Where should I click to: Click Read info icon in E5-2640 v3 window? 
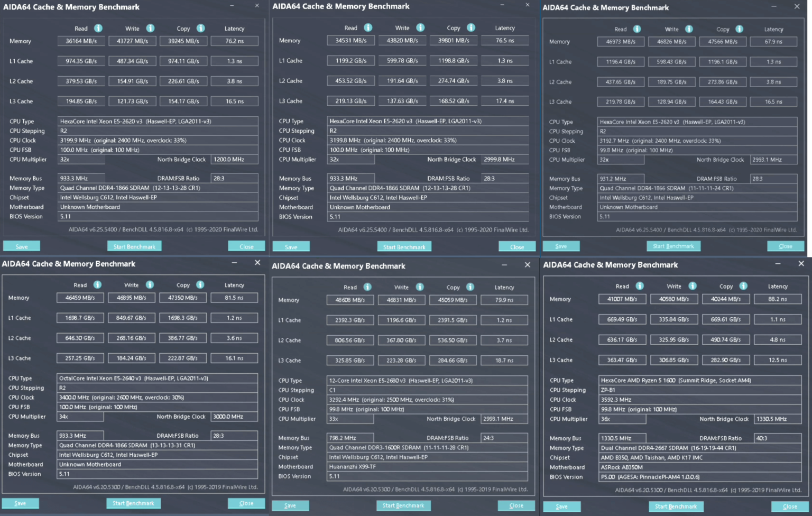[x=97, y=285]
